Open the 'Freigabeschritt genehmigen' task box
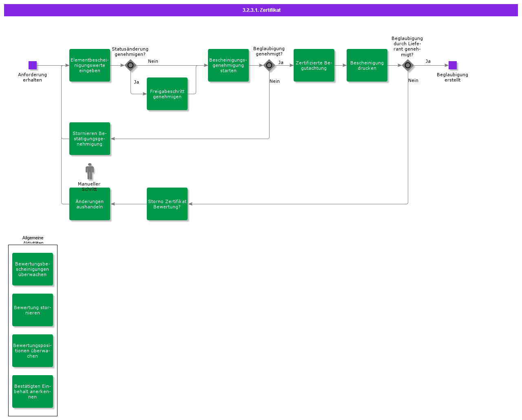 pos(167,94)
